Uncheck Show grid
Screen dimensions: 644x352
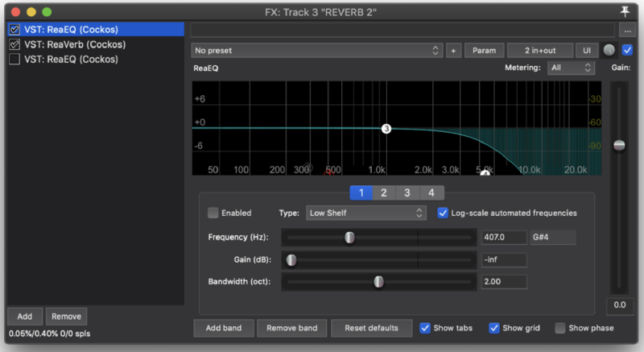(493, 328)
